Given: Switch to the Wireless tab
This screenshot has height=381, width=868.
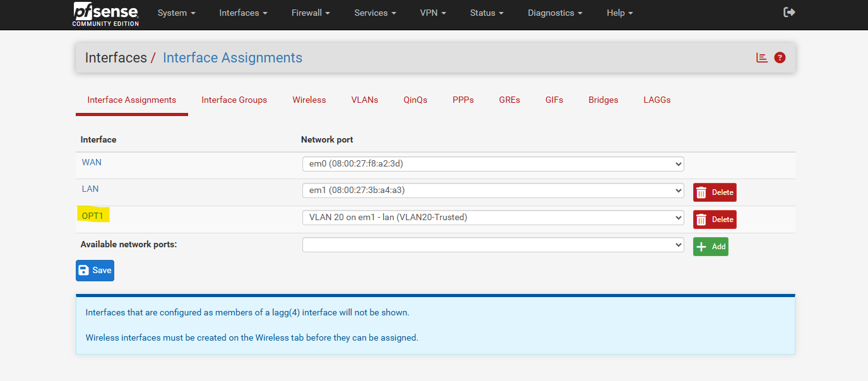Looking at the screenshot, I should (x=309, y=100).
